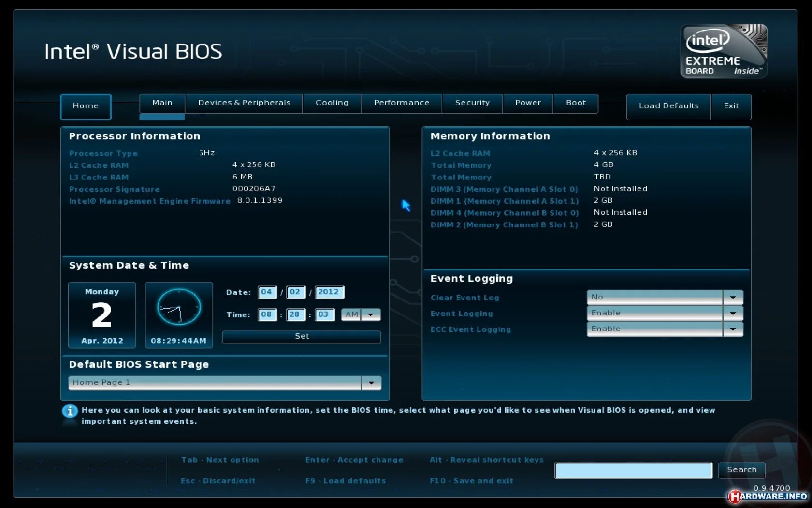This screenshot has width=812, height=508.
Task: Click the 'Esc - Discard/exit' shortcut hint
Action: coord(218,481)
